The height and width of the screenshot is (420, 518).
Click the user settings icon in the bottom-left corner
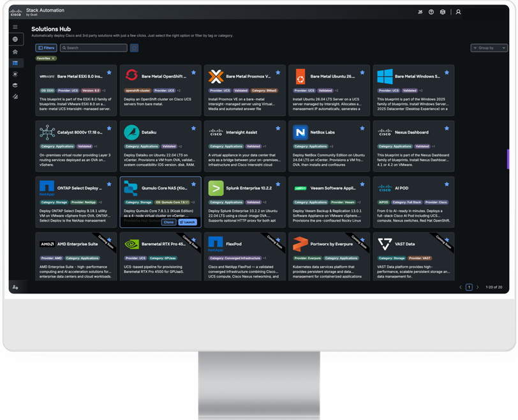point(15,287)
